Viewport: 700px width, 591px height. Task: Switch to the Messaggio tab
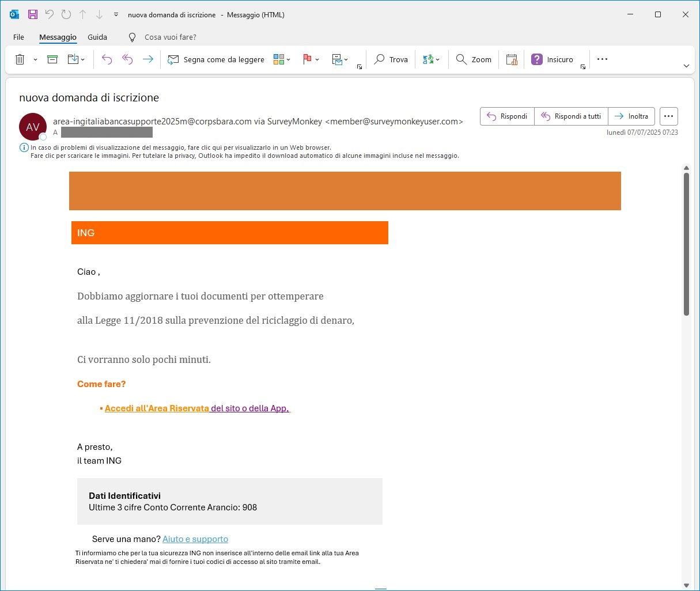[58, 37]
